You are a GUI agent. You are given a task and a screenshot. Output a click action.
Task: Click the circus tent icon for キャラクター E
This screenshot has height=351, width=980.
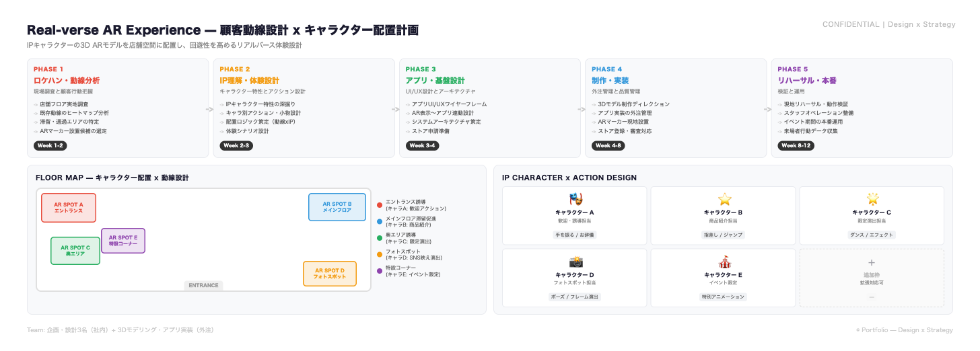[724, 262]
